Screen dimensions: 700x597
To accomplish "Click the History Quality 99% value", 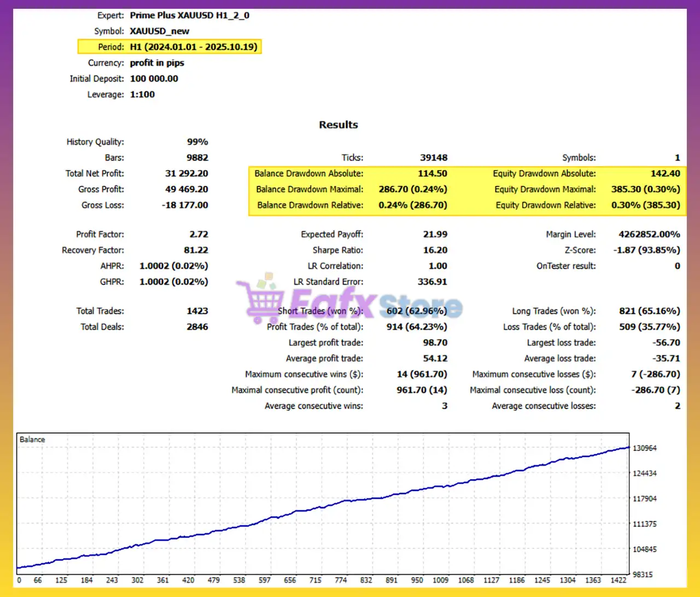I will tap(197, 142).
